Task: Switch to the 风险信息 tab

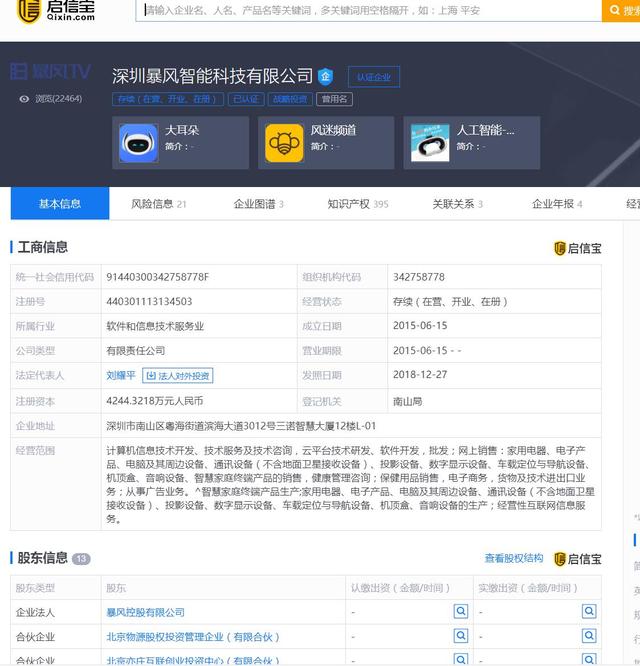Action: coord(159,204)
